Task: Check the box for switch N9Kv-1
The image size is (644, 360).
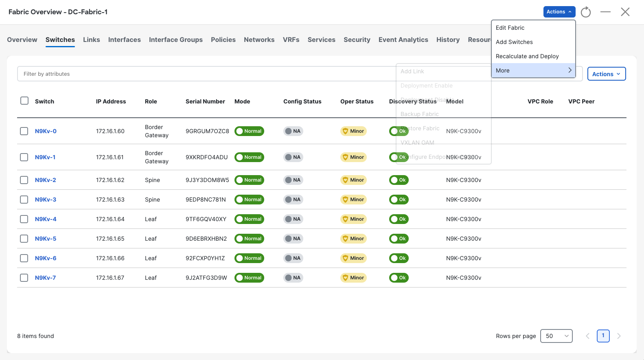Action: pyautogui.click(x=24, y=157)
